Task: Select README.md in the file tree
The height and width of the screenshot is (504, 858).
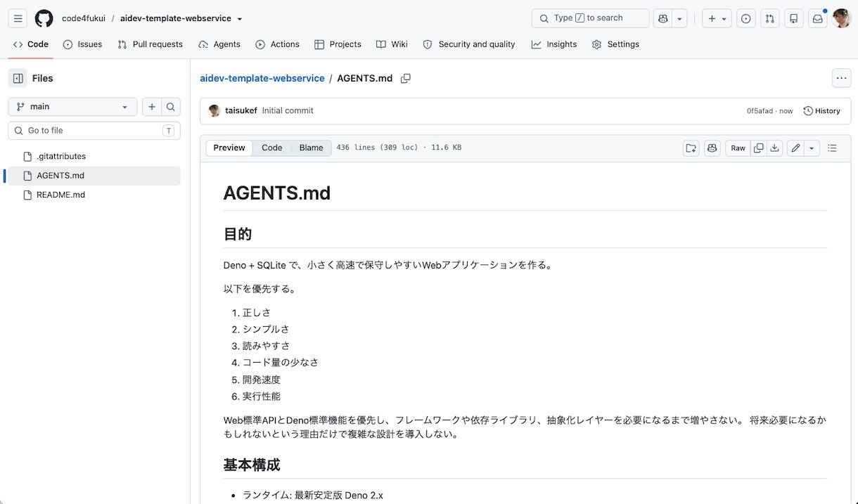Action: pos(94,195)
